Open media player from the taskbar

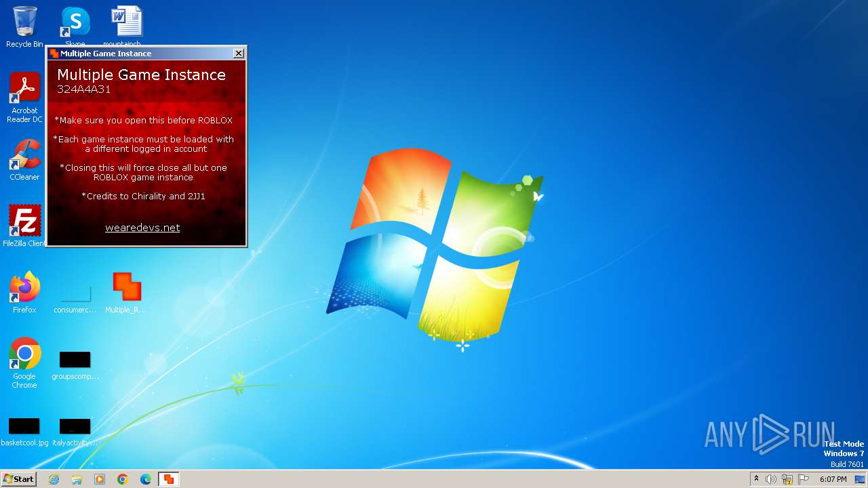pos(100,479)
